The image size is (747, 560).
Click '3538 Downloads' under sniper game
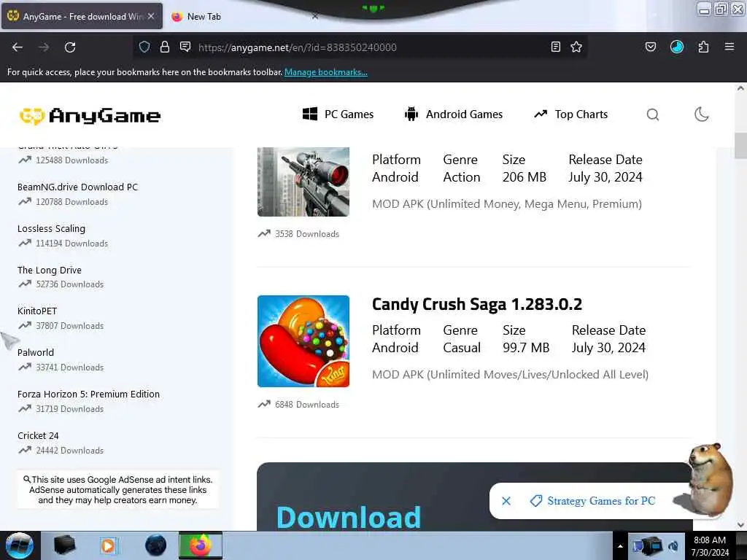tap(307, 234)
